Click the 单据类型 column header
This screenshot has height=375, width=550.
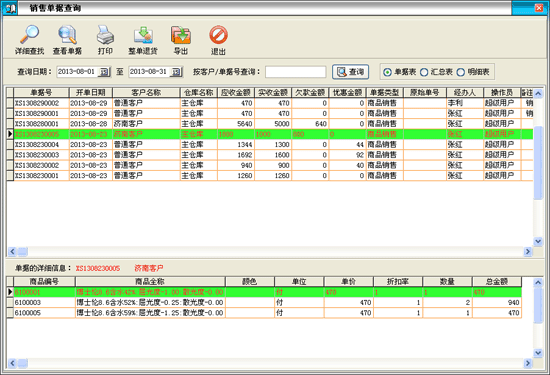[x=384, y=93]
